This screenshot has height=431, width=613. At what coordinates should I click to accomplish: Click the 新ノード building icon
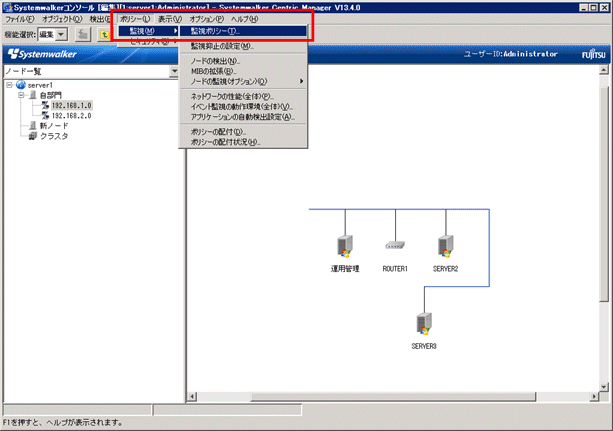(x=33, y=126)
